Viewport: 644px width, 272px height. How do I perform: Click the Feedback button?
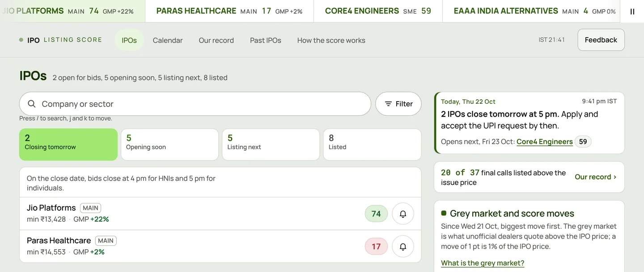coord(601,40)
